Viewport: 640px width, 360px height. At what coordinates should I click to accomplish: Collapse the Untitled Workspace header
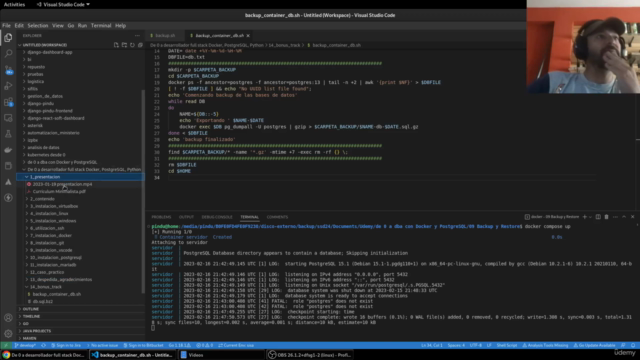coord(45,45)
